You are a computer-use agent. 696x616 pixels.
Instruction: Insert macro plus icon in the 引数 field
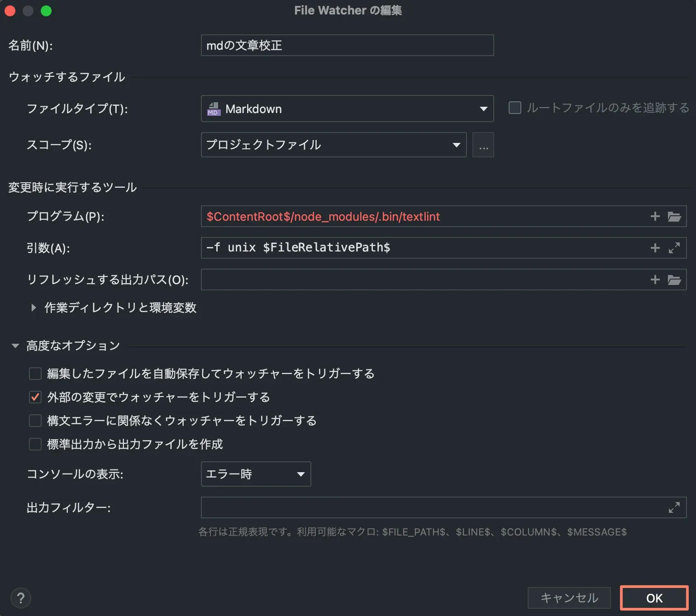tap(655, 248)
